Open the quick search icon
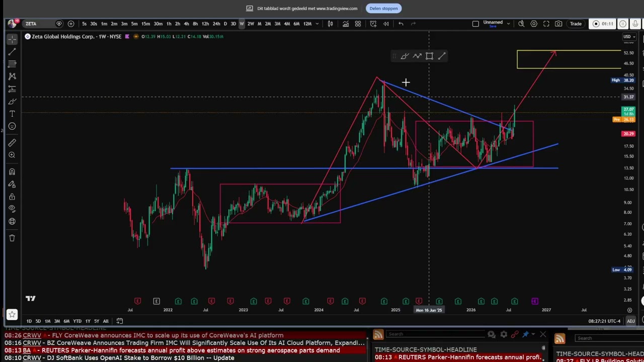The image size is (644, 362). 522,24
